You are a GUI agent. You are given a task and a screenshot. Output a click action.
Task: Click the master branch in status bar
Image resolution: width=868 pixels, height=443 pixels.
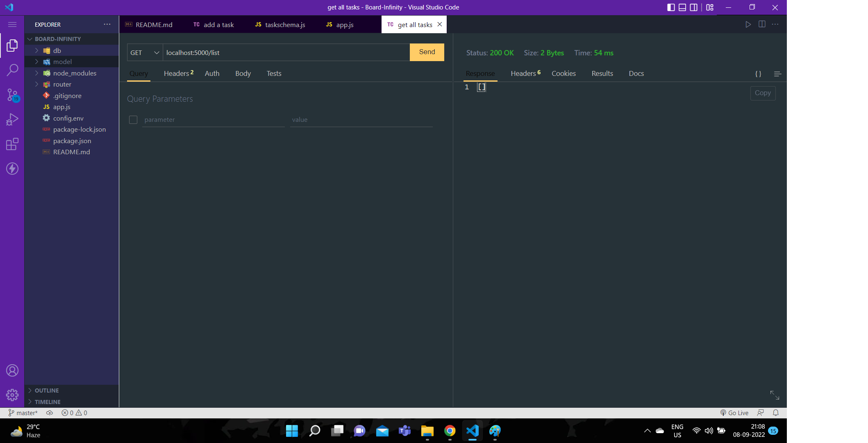point(23,413)
